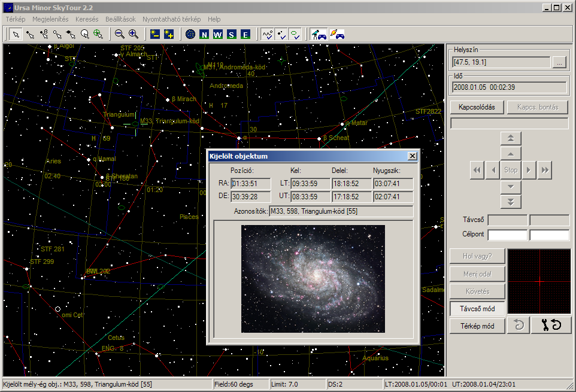Screen dimensions: 576x392
Task: Click the fast move up double-arrow
Action: (x=511, y=138)
